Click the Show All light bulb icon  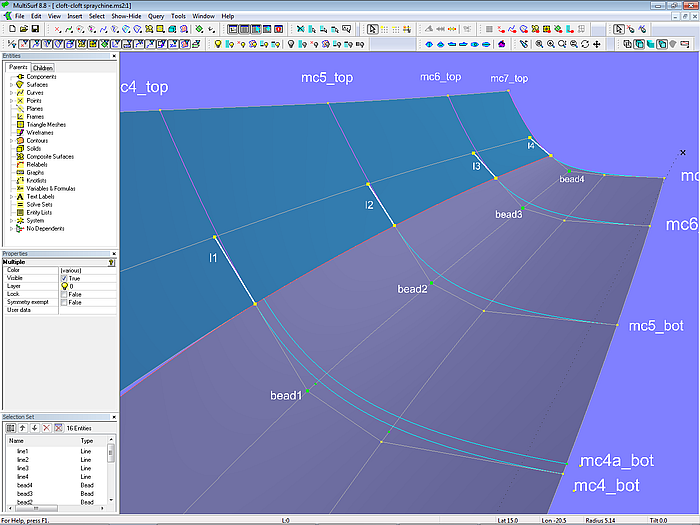click(217, 44)
